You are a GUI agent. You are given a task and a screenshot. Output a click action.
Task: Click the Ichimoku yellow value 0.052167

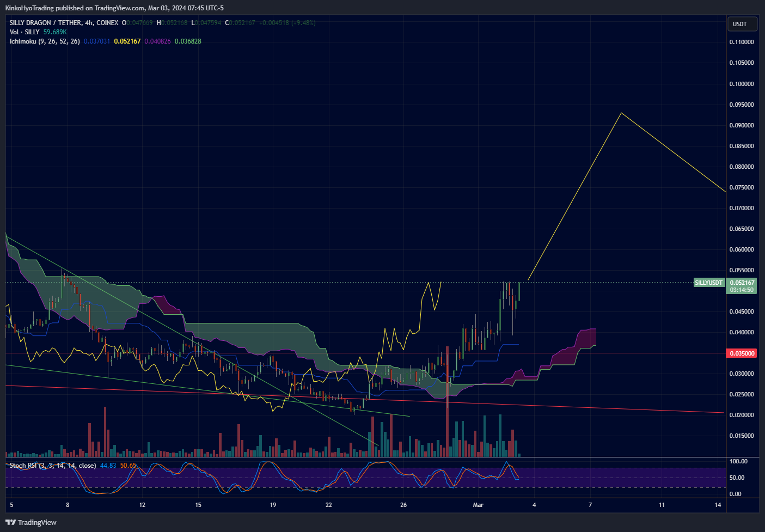pos(127,41)
